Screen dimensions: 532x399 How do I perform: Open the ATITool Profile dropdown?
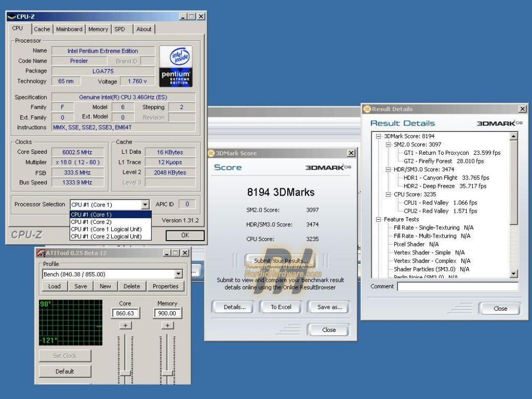click(x=178, y=274)
